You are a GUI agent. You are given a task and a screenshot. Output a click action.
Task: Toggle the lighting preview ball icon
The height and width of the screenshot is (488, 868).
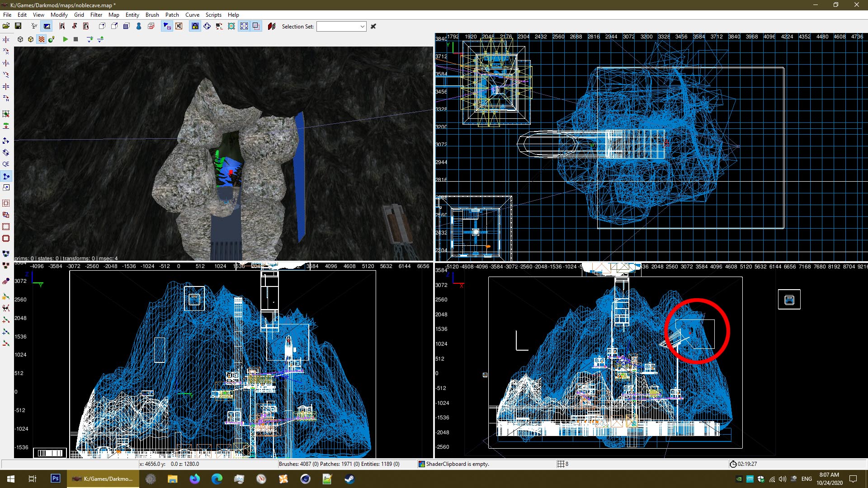[52, 39]
